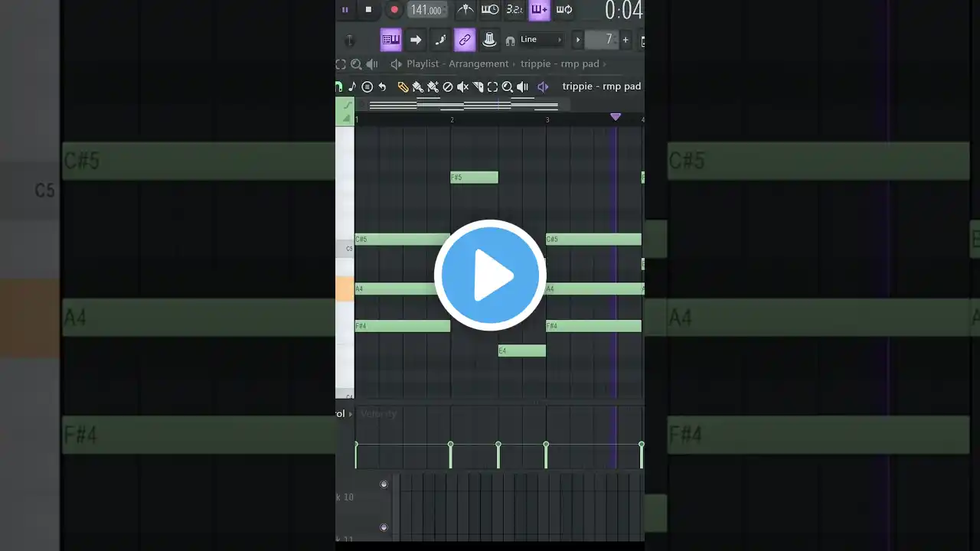Screen dimensions: 980x551
Task: Toggle the 3-2-1 countdown before recording
Action: pyautogui.click(x=514, y=10)
